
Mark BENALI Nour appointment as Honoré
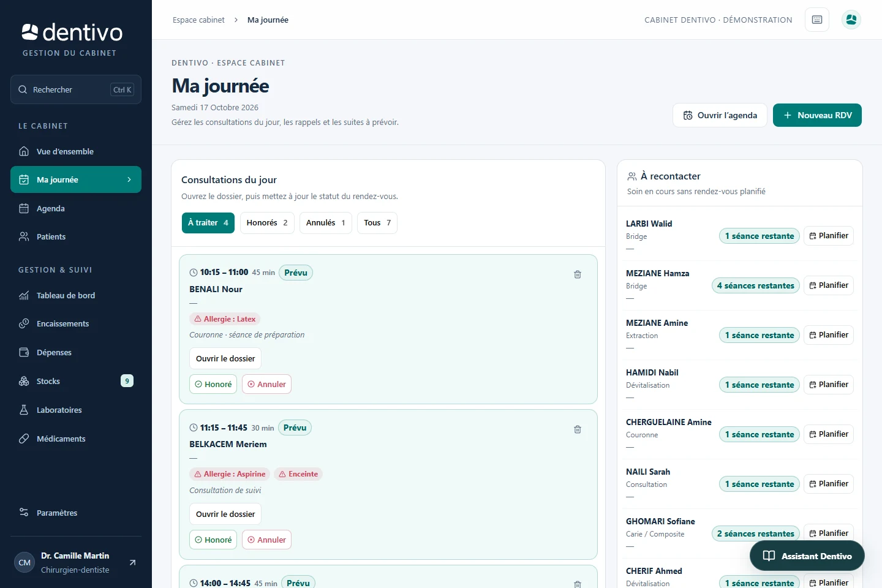[x=213, y=384]
